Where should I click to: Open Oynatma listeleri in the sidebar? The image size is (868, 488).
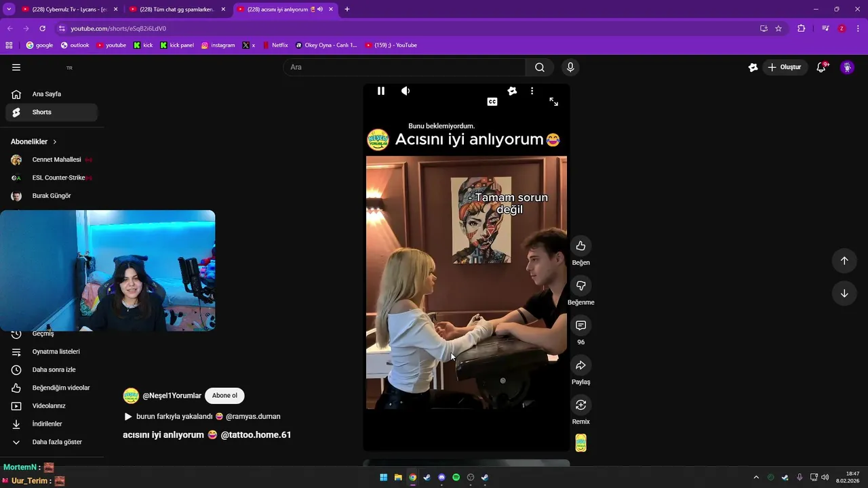pyautogui.click(x=52, y=352)
